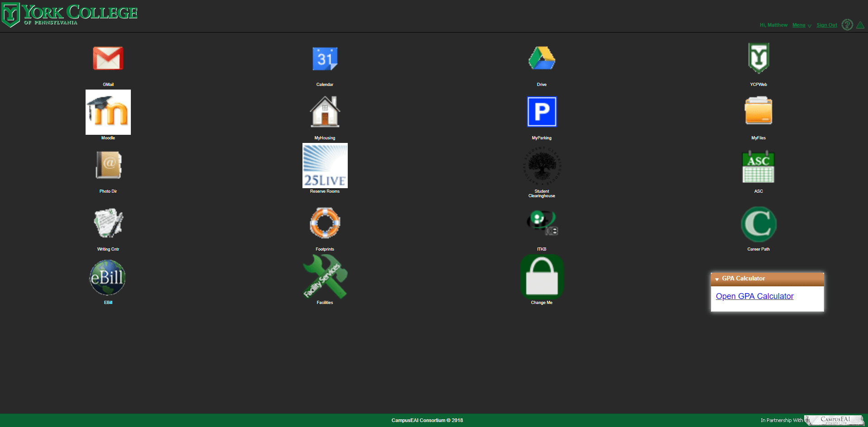This screenshot has width=868, height=427.
Task: Click the CampusEAI Consortium 2018 footer text
Action: point(427,420)
